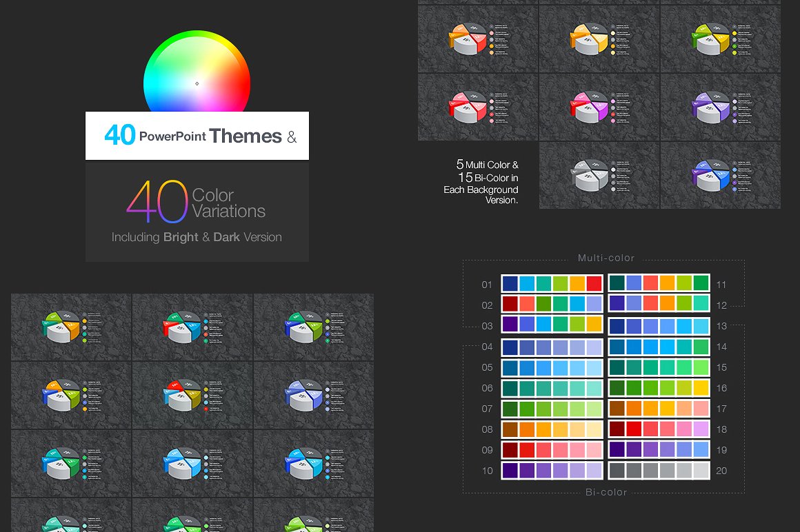Image resolution: width=800 pixels, height=532 pixels.
Task: Select teal-to-green palette row 15
Action: pyautogui.click(x=659, y=368)
